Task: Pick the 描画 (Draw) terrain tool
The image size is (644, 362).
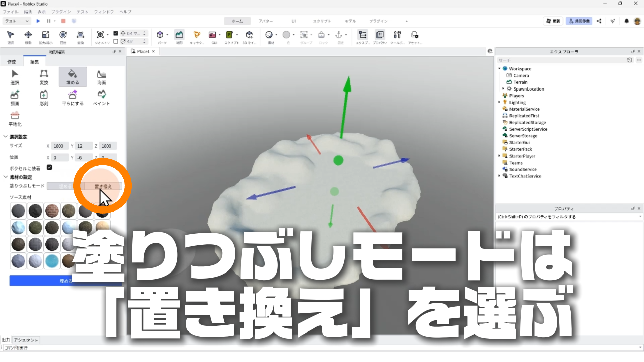Action: (15, 98)
